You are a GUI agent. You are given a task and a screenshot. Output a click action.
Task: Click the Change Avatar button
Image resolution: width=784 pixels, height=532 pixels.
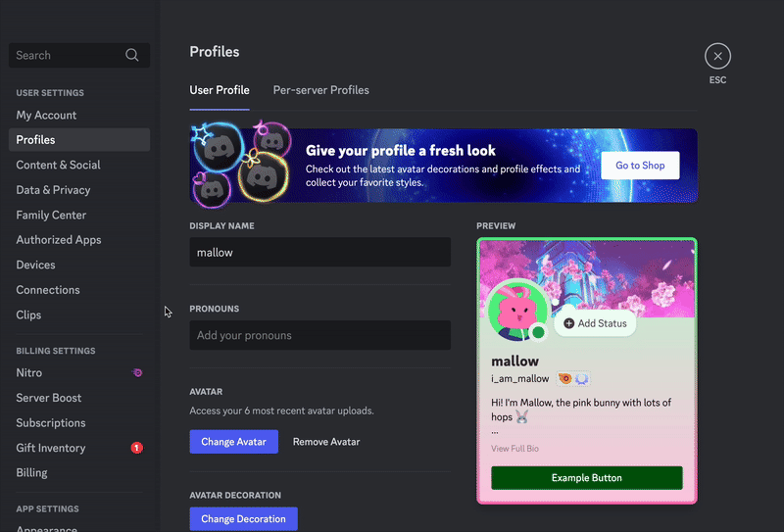[x=233, y=442]
